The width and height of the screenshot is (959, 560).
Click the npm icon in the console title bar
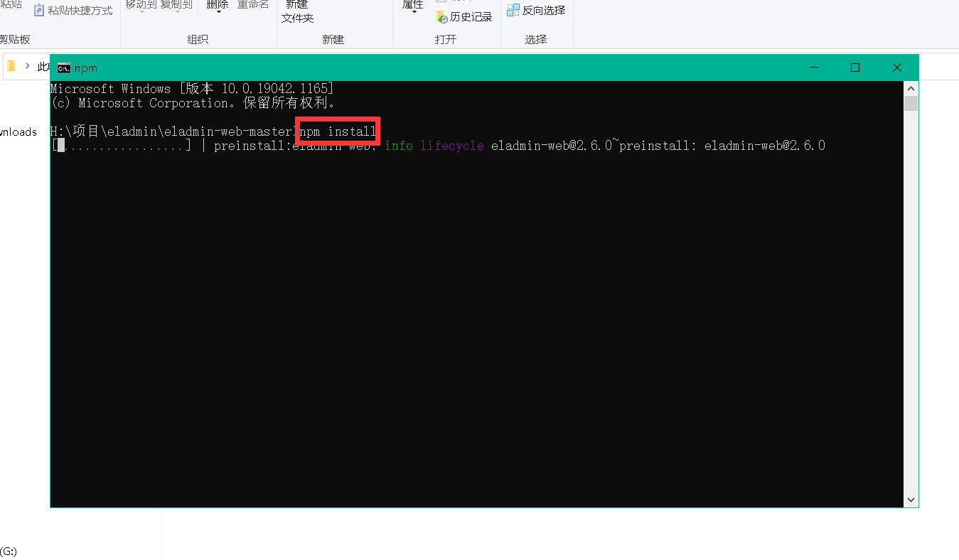[x=65, y=68]
